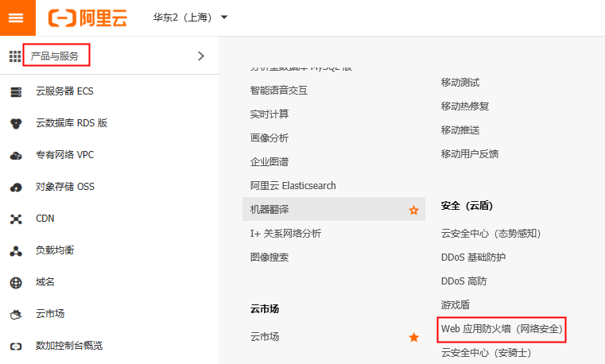
Task: Open the region dropdown 华东2（上海）
Action: [190, 17]
